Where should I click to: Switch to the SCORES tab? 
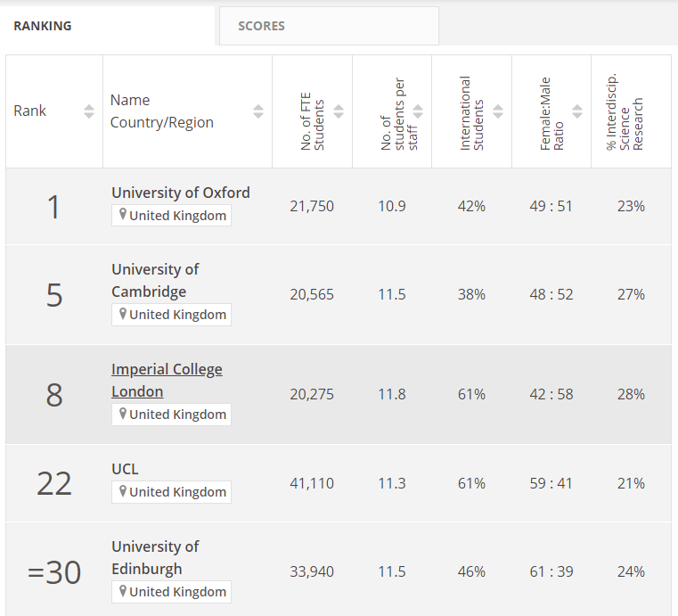[329, 26]
